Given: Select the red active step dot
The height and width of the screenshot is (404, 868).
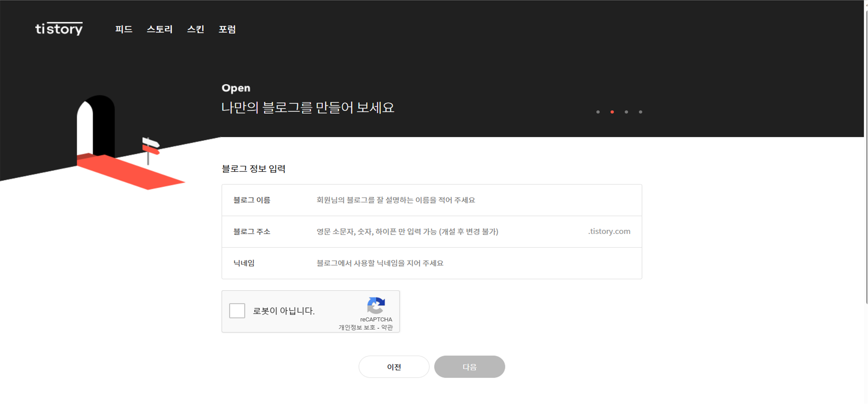Looking at the screenshot, I should click(612, 112).
